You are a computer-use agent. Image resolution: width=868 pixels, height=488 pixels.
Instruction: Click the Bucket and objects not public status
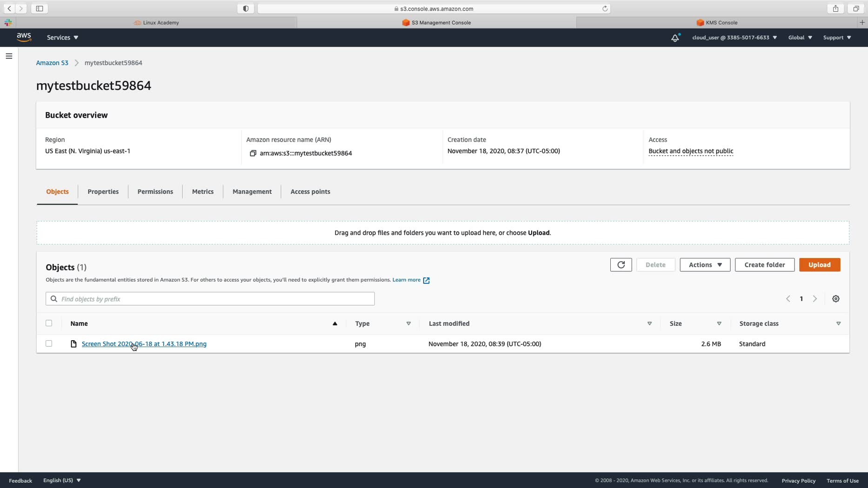point(691,151)
